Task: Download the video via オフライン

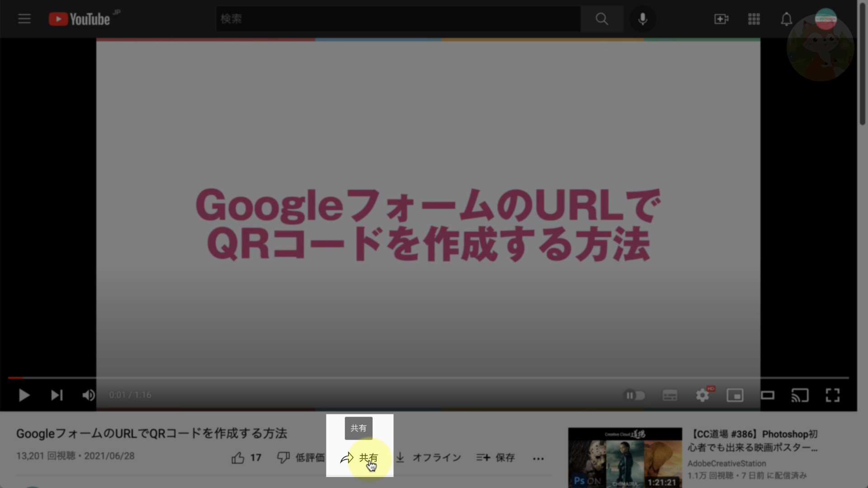Action: pos(428,458)
